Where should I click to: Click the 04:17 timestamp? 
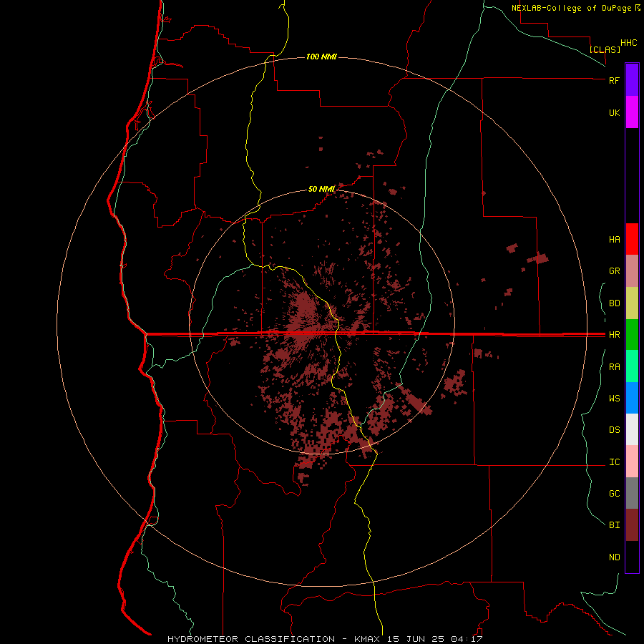(467, 639)
